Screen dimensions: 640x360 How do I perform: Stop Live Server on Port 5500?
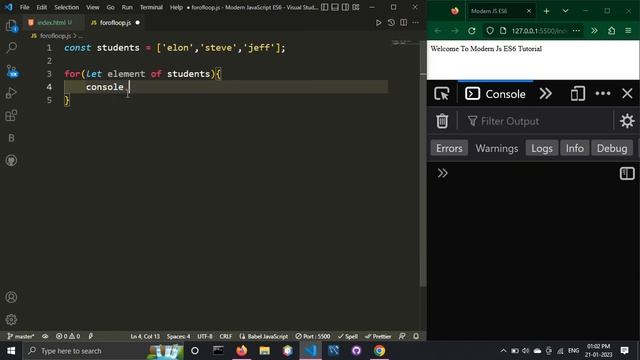(x=313, y=336)
